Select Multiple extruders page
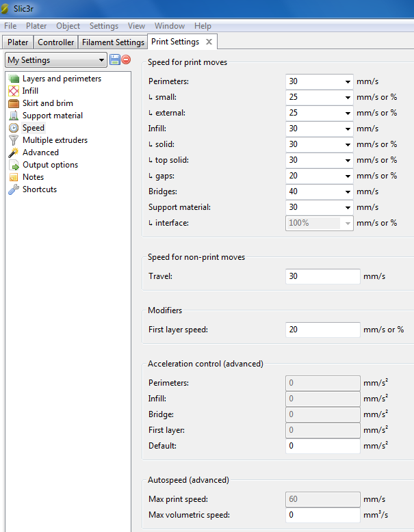Image resolution: width=414 pixels, height=532 pixels. 55,140
